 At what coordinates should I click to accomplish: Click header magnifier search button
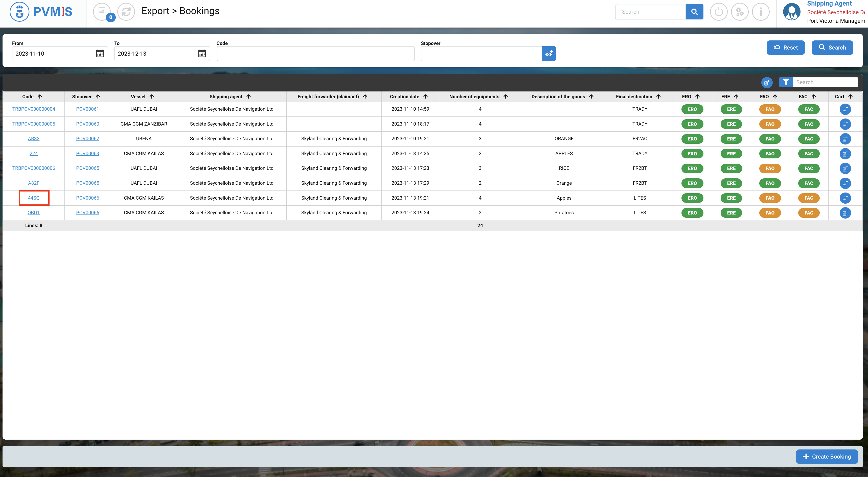coord(694,12)
